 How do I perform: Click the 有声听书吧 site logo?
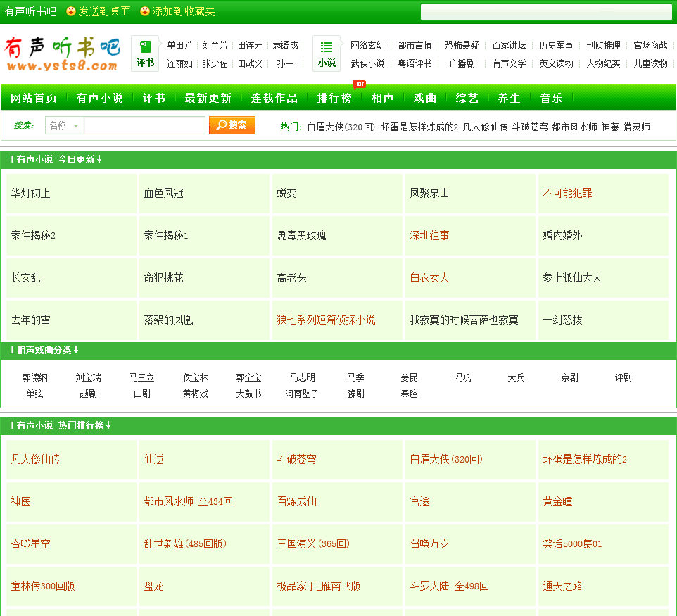[62, 54]
